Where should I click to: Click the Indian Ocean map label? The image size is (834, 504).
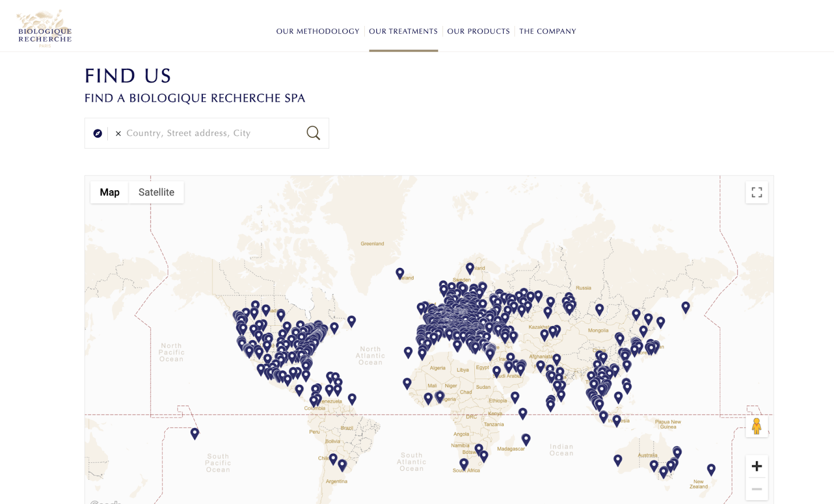(x=561, y=450)
